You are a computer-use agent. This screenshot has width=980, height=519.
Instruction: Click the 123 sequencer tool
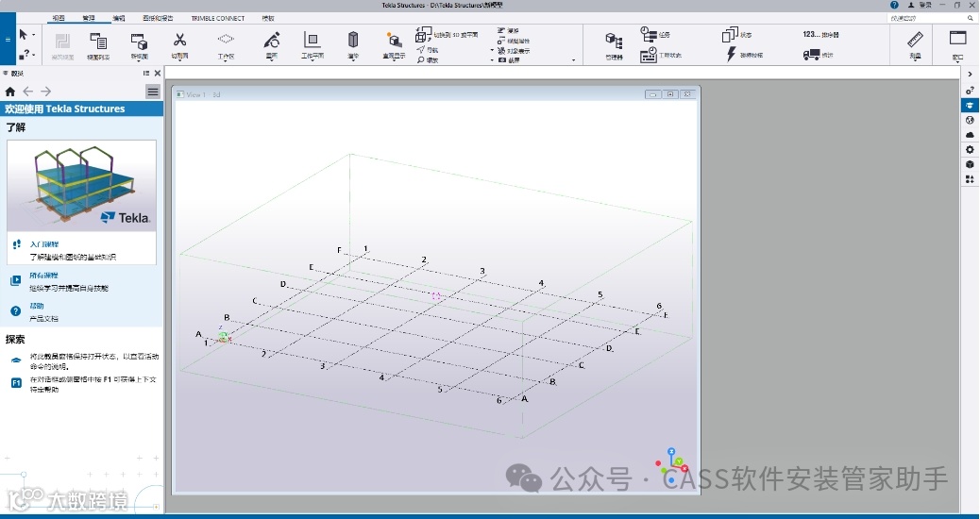(820, 34)
